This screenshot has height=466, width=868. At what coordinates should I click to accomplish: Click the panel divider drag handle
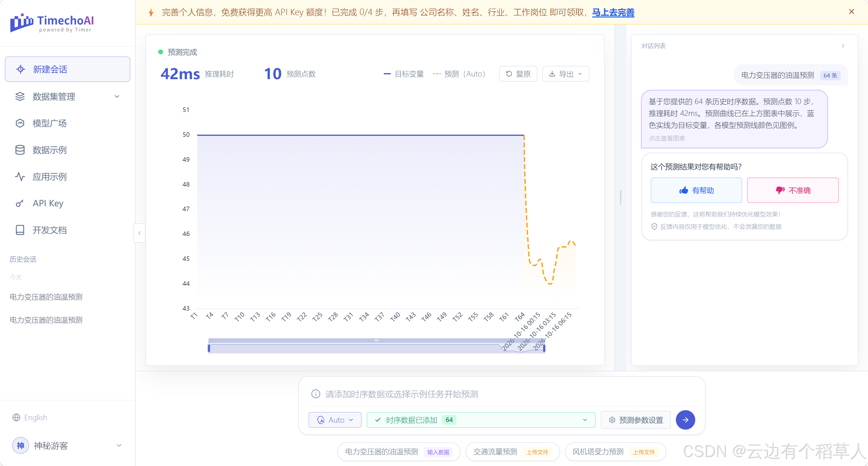620,197
